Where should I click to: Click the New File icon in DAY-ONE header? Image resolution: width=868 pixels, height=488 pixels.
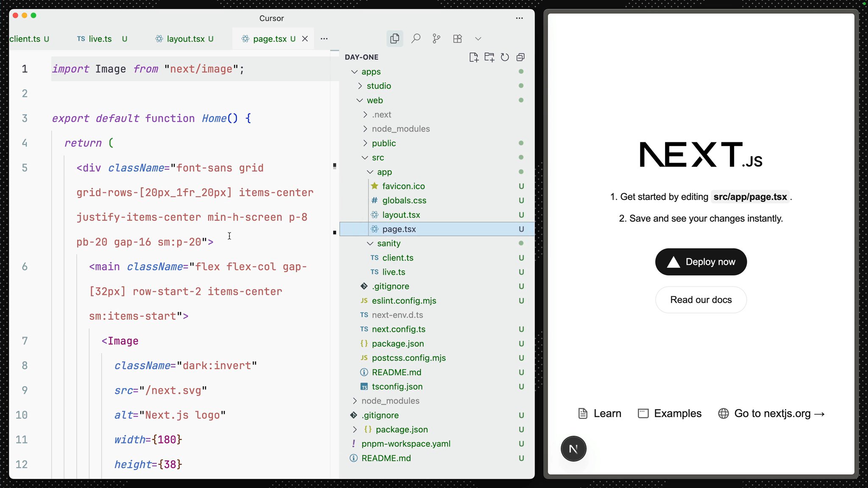[x=474, y=57]
